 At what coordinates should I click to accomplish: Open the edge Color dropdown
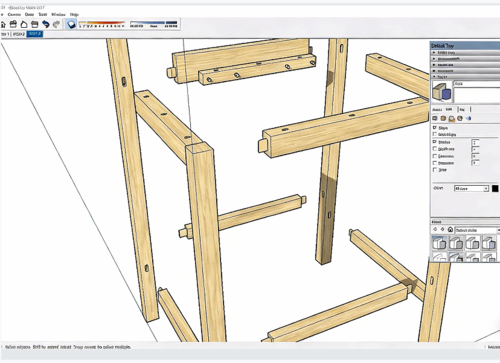[471, 189]
